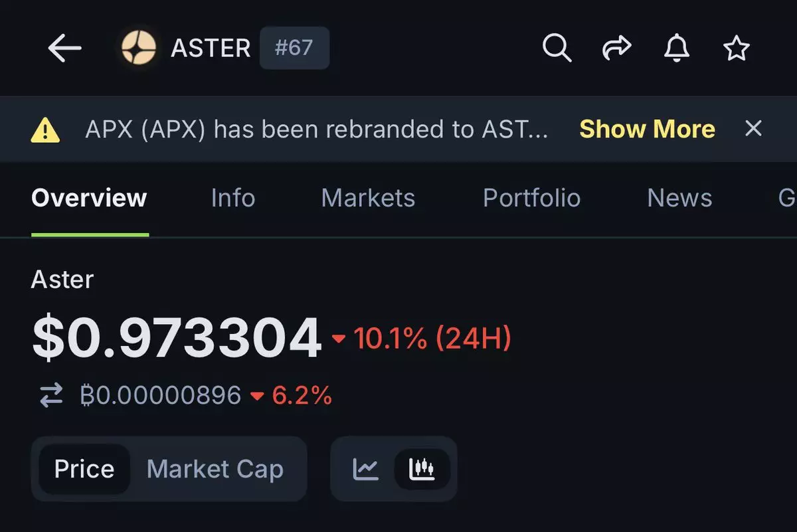Select the Price toggle option
Viewport: 797px width, 532px height.
(x=84, y=469)
